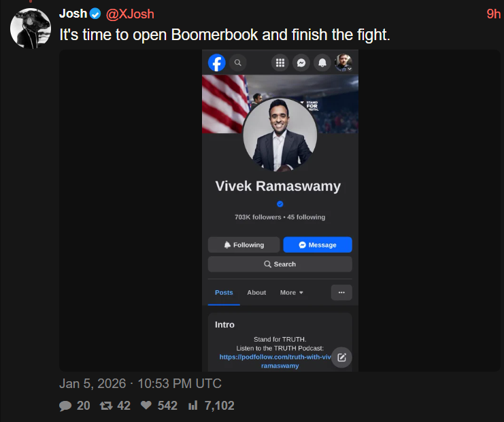This screenshot has height=422, width=504.
Task: Click the reply speech bubble icon
Action: pyautogui.click(x=65, y=406)
